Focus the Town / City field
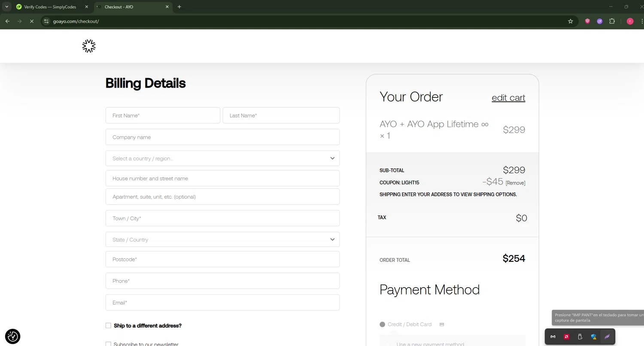The width and height of the screenshot is (644, 346). (222, 218)
